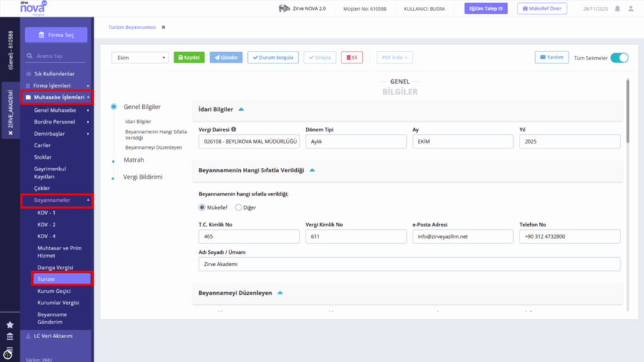Click the green Kaydet button
The width and height of the screenshot is (644, 362).
coord(189,57)
